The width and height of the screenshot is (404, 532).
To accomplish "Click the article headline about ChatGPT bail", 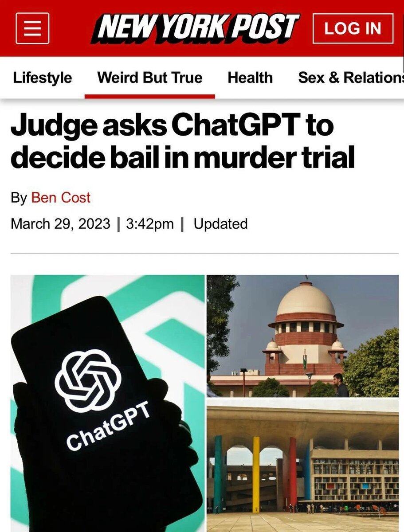I will [183, 141].
